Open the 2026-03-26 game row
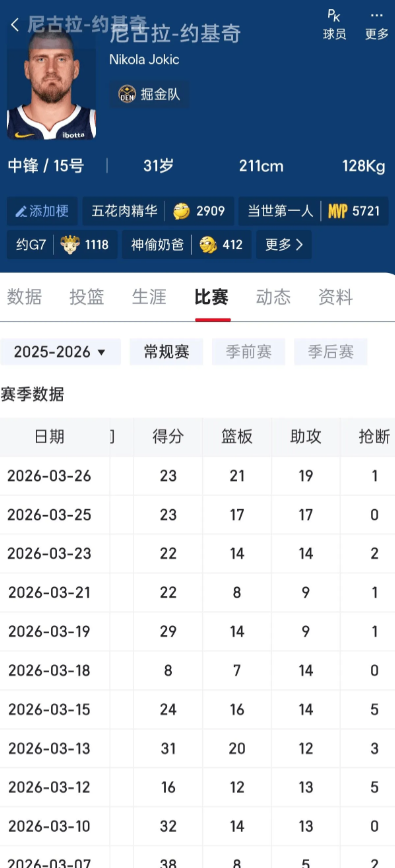395x868 pixels. click(x=198, y=476)
